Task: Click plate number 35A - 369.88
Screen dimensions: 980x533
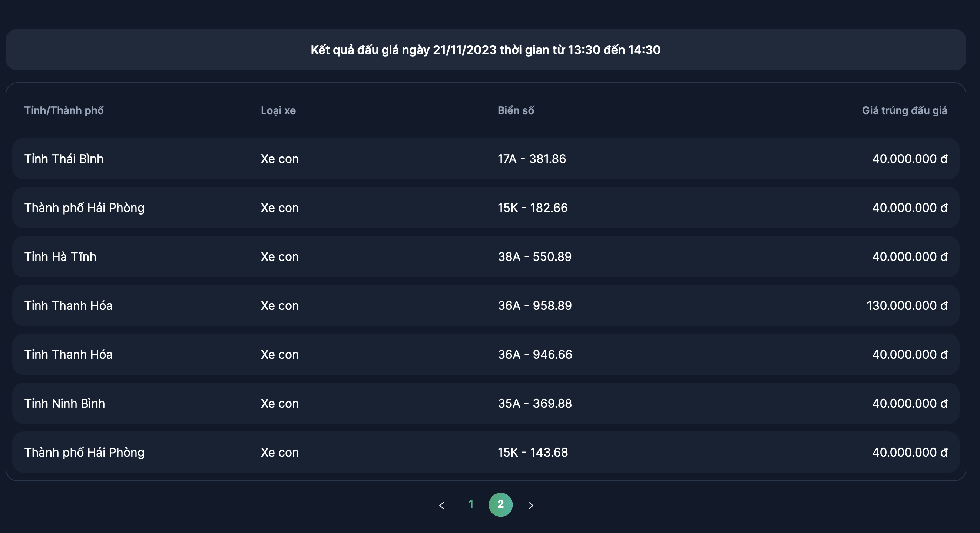Action: 535,403
